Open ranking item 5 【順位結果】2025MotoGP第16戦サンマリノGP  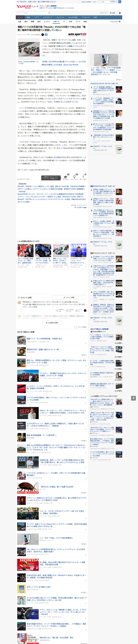pyautogui.click(x=103, y=137)
